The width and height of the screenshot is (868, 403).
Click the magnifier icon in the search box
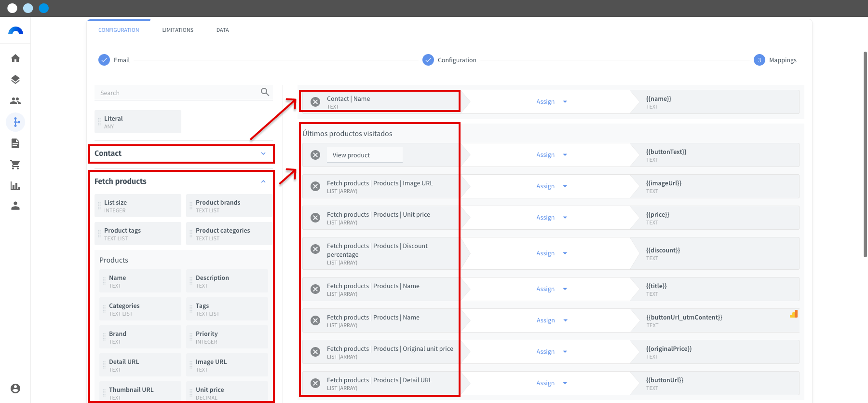[x=265, y=92]
